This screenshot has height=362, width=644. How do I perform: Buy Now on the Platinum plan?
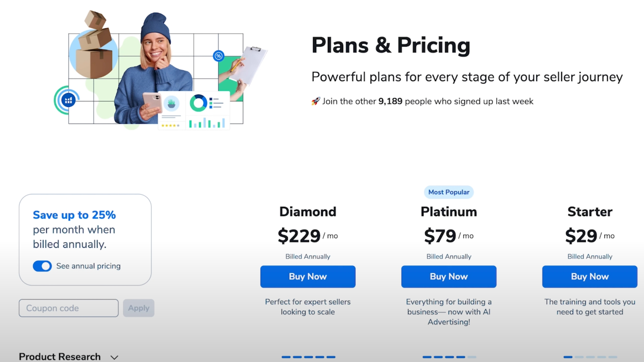click(448, 277)
